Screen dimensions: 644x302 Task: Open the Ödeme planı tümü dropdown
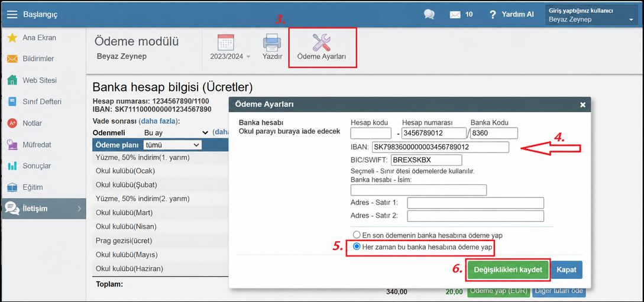(x=171, y=145)
